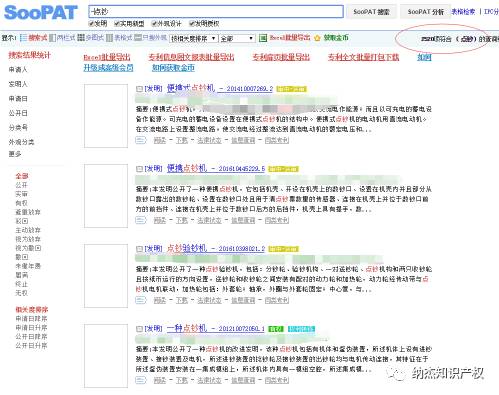Screen dimensions: 499x395
Task: Filter results by 终止 status
Action: (21, 284)
